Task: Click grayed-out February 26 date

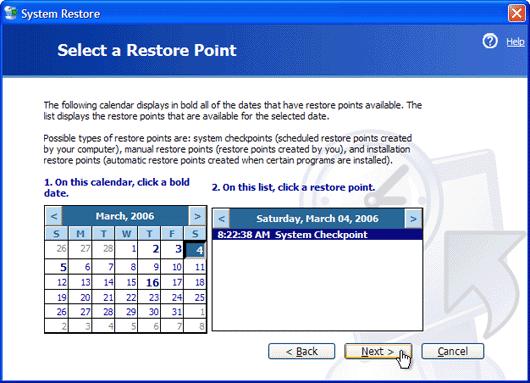Action: pos(57,249)
